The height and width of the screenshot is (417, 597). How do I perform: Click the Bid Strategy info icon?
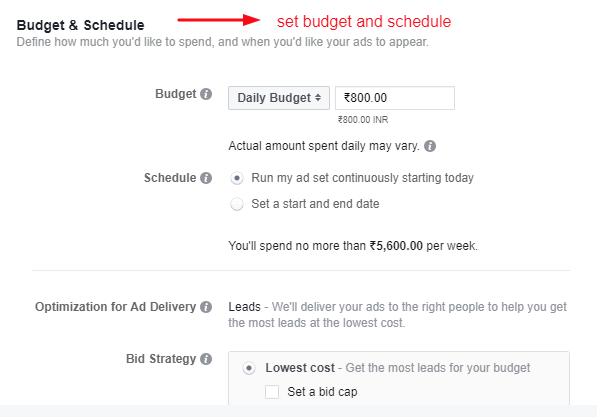(x=206, y=359)
